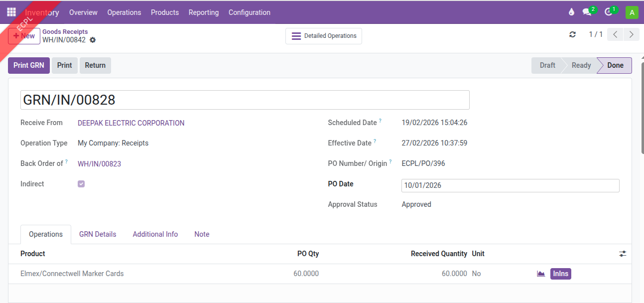
Task: Open DEEPAK ELECTRIC CORPORATION vendor link
Action: pyautogui.click(x=131, y=123)
